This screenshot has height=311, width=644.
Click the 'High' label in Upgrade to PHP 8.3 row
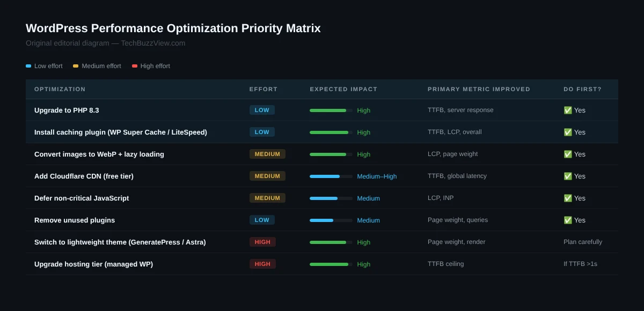point(363,110)
